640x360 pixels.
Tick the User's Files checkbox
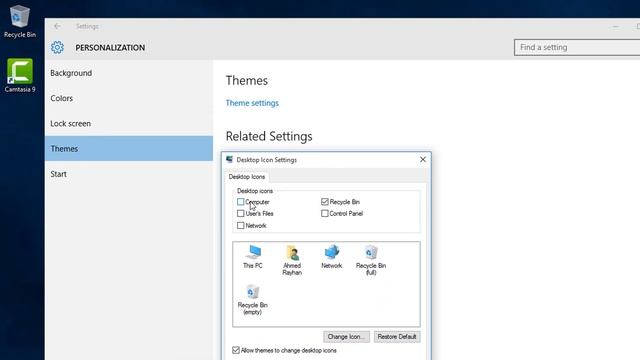click(x=240, y=213)
